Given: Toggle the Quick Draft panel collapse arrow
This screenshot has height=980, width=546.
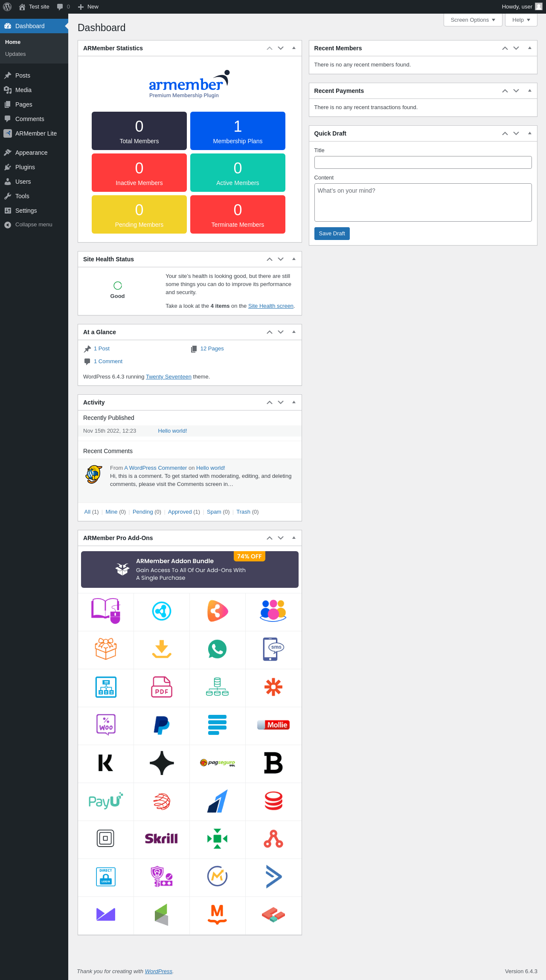Looking at the screenshot, I should [x=530, y=133].
